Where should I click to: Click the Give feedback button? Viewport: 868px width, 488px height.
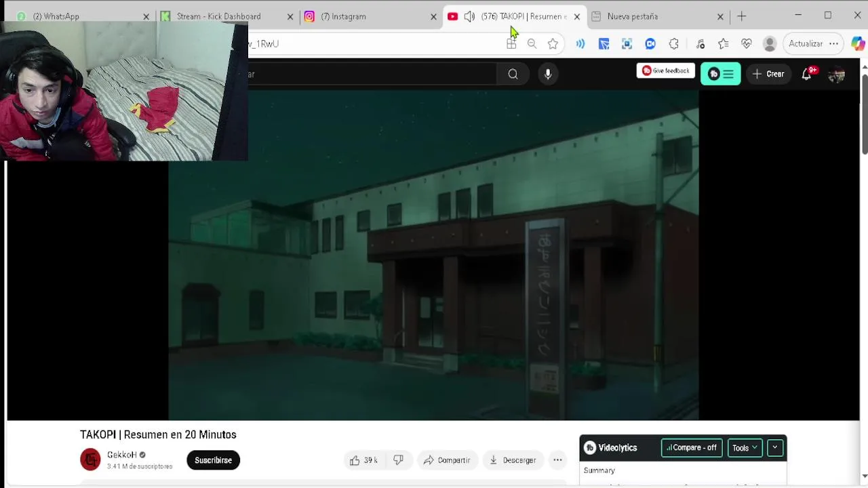coord(666,70)
